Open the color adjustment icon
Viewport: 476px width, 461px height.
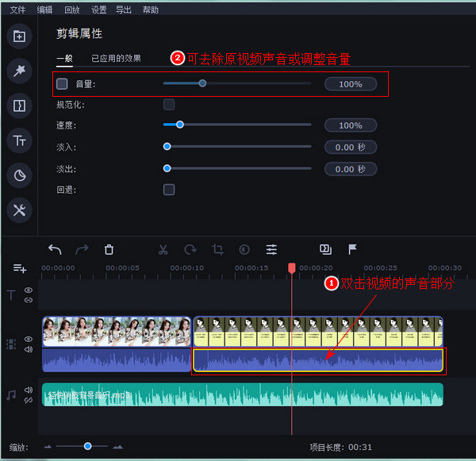pyautogui.click(x=244, y=250)
